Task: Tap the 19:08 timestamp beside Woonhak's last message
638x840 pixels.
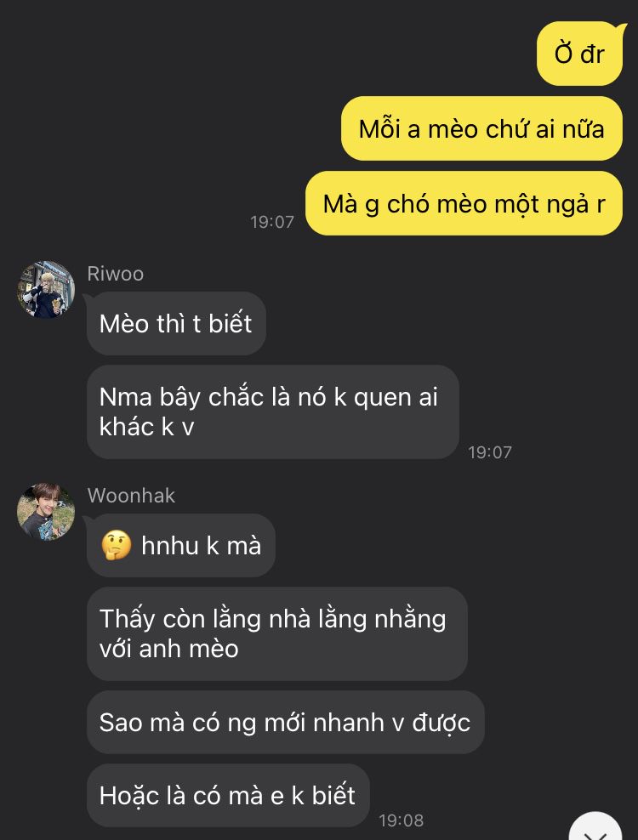Action: point(401,820)
